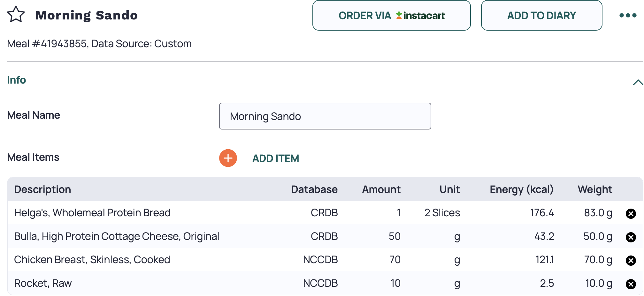Select the Rocket, Raw description
The width and height of the screenshot is (644, 296).
(x=43, y=283)
